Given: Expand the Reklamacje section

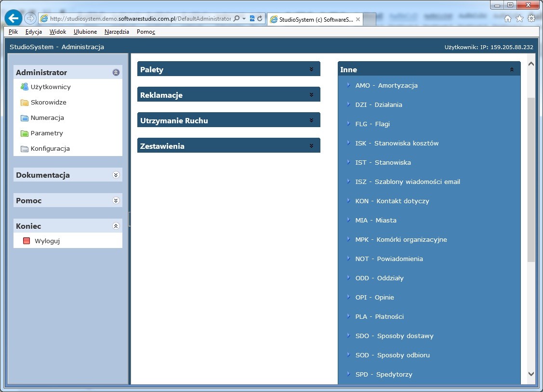Looking at the screenshot, I should click(x=311, y=95).
